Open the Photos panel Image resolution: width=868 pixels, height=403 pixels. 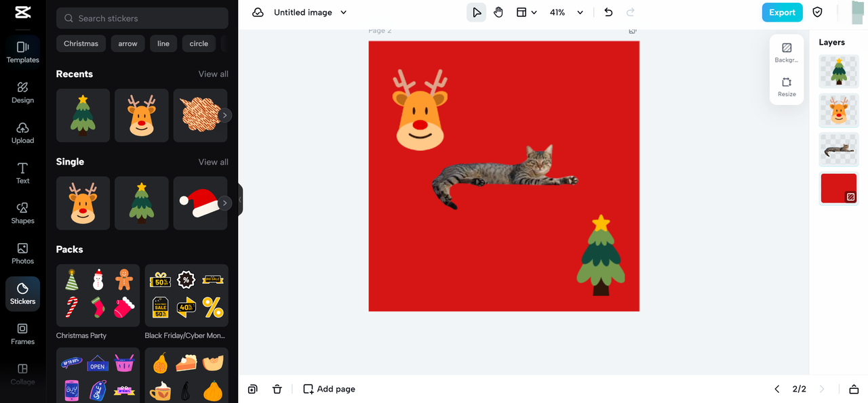22,253
